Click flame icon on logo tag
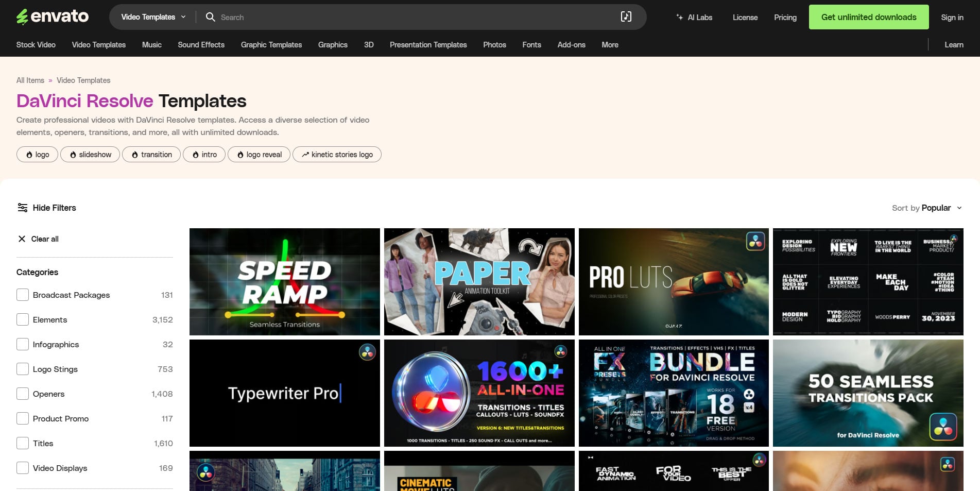The width and height of the screenshot is (980, 491). click(x=29, y=155)
